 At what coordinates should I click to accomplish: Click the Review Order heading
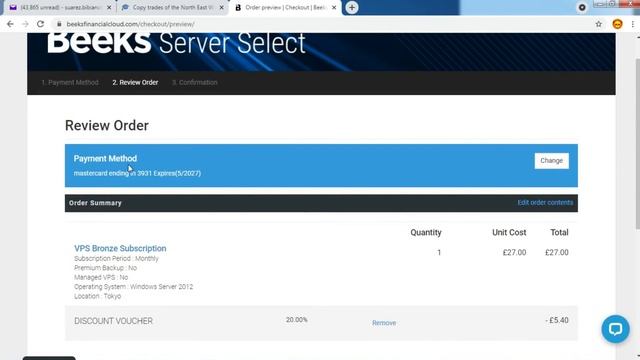[107, 125]
